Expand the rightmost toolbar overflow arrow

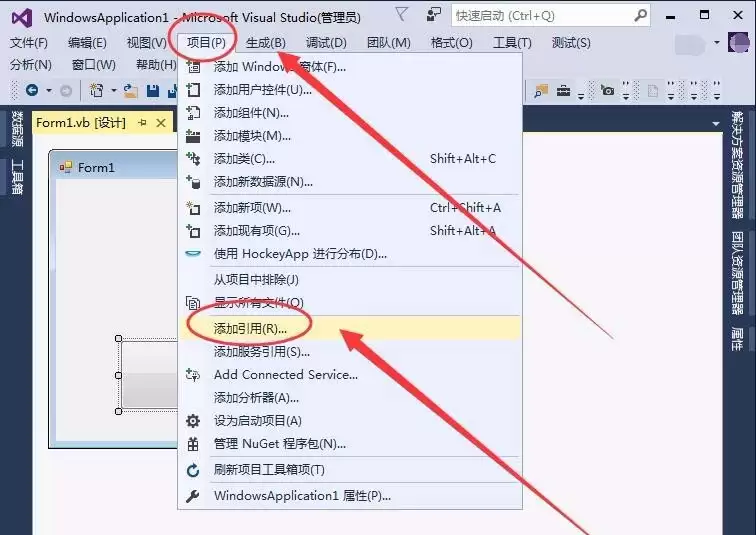pos(716,91)
